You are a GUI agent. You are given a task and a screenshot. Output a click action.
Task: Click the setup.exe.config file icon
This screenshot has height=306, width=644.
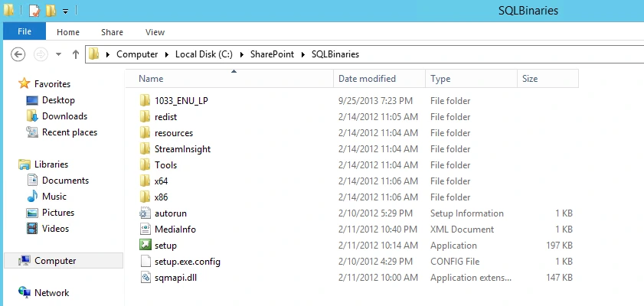pyautogui.click(x=145, y=262)
